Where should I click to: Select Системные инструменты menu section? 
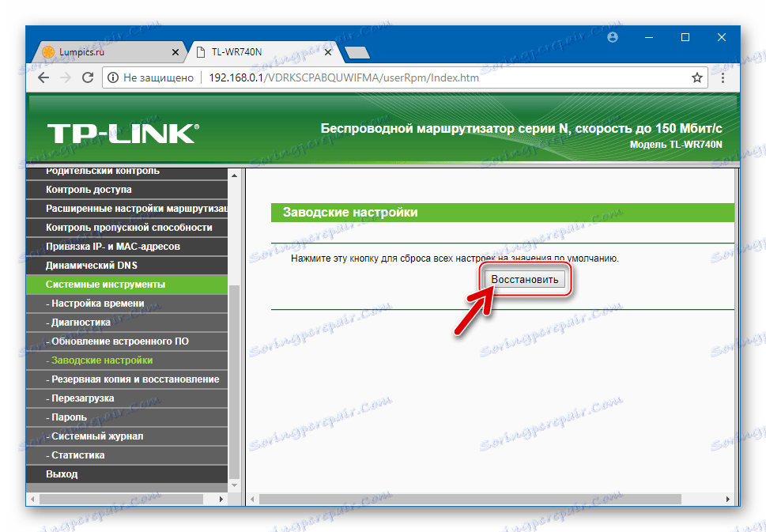[127, 285]
